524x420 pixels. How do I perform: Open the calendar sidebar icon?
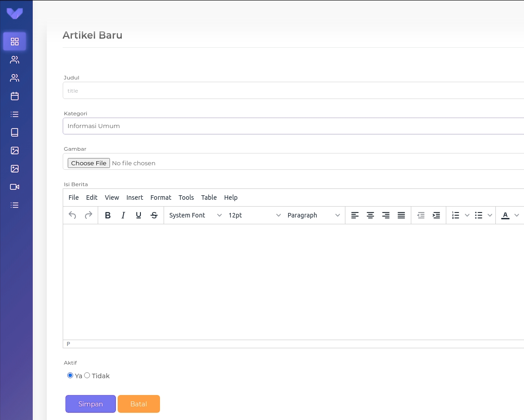pos(15,96)
